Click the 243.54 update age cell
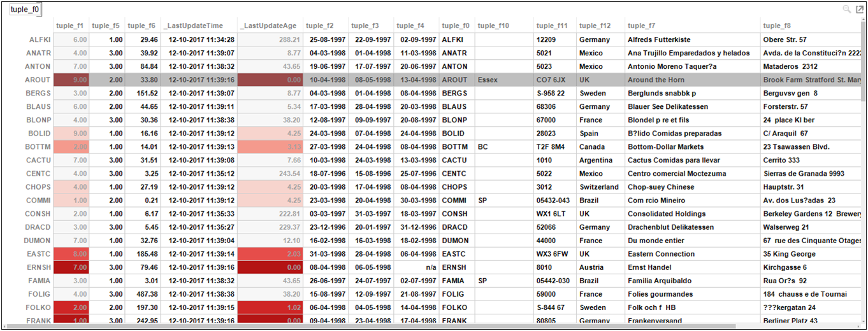The width and height of the screenshot is (868, 331). click(x=270, y=173)
